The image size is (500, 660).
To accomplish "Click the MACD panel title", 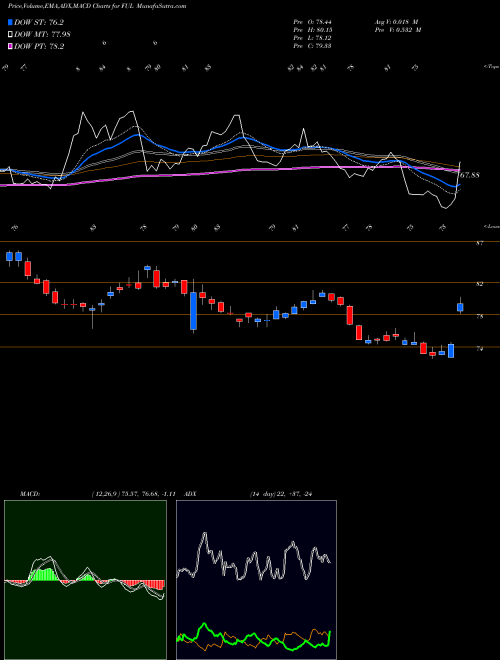I will pos(29,494).
